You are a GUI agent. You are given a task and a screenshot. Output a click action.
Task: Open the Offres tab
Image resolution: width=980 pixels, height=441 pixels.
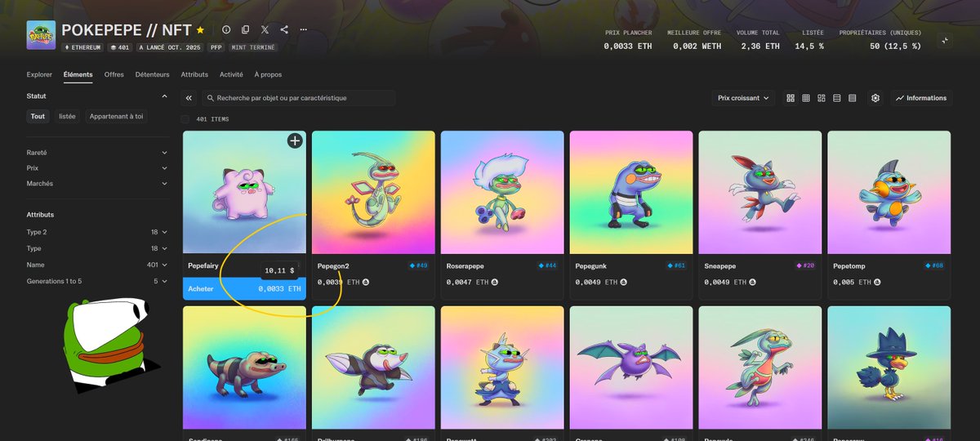click(x=114, y=74)
